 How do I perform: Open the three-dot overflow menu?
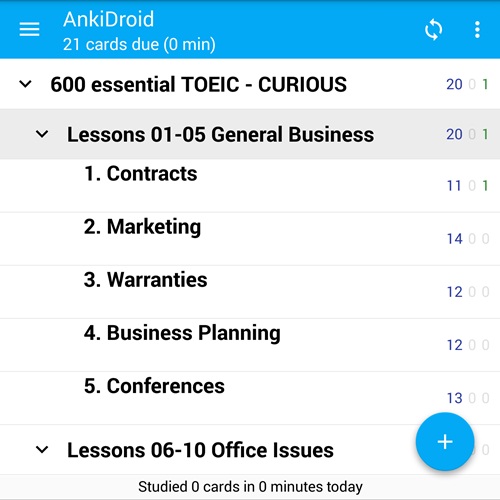point(477,29)
